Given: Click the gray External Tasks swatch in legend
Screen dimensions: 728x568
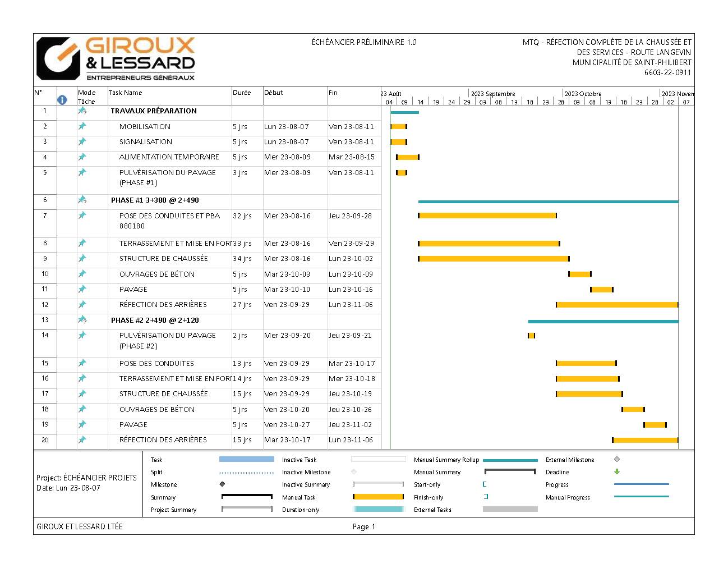Looking at the screenshot, I should 510,509.
